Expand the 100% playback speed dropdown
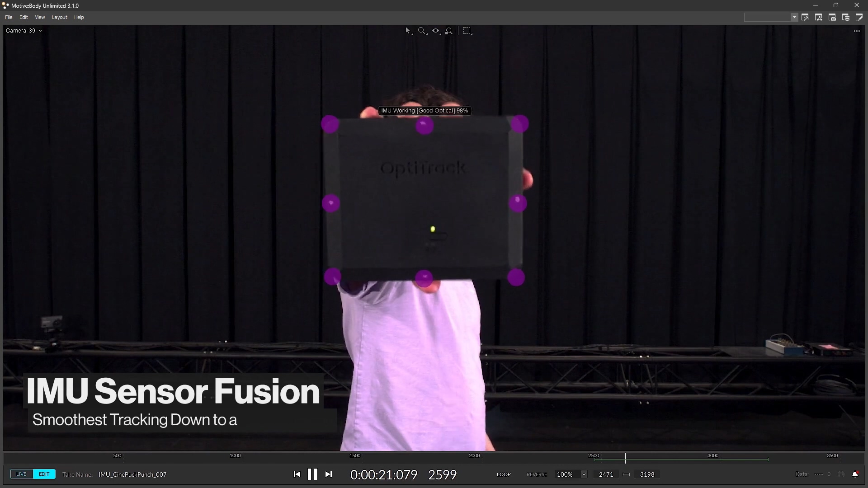The image size is (868, 488). (584, 474)
